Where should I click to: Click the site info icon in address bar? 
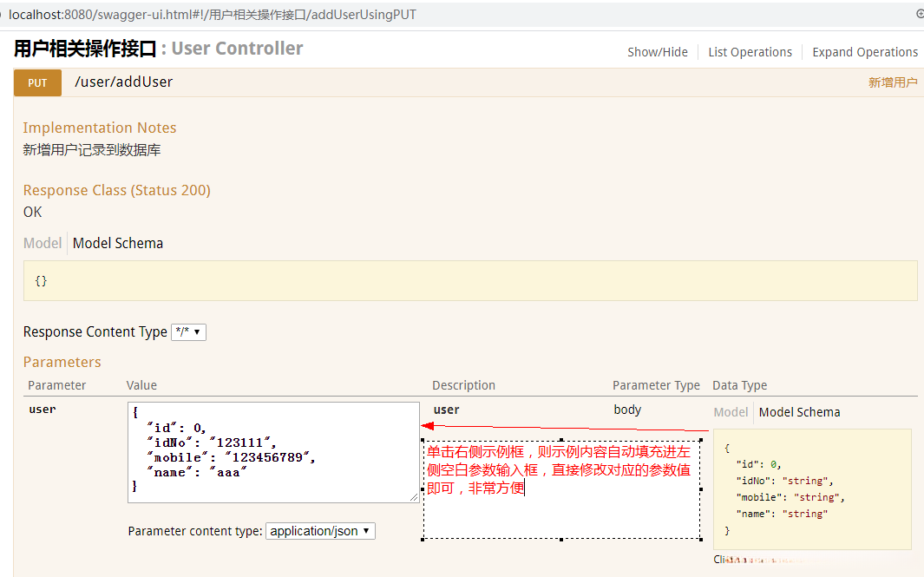[x=2, y=15]
